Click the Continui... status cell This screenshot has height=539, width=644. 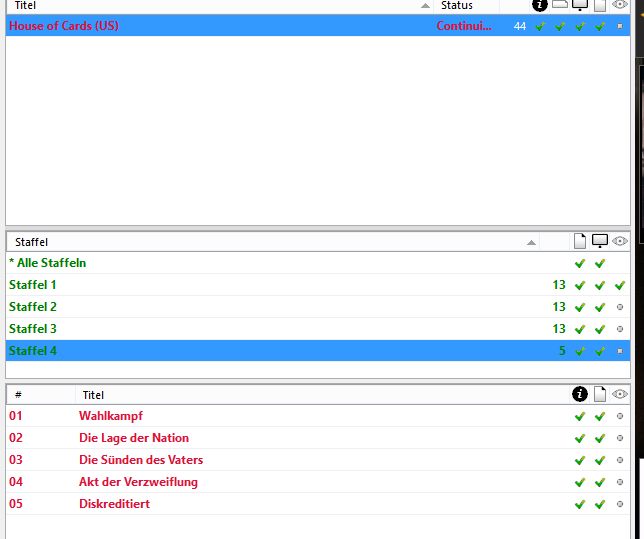[x=464, y=26]
